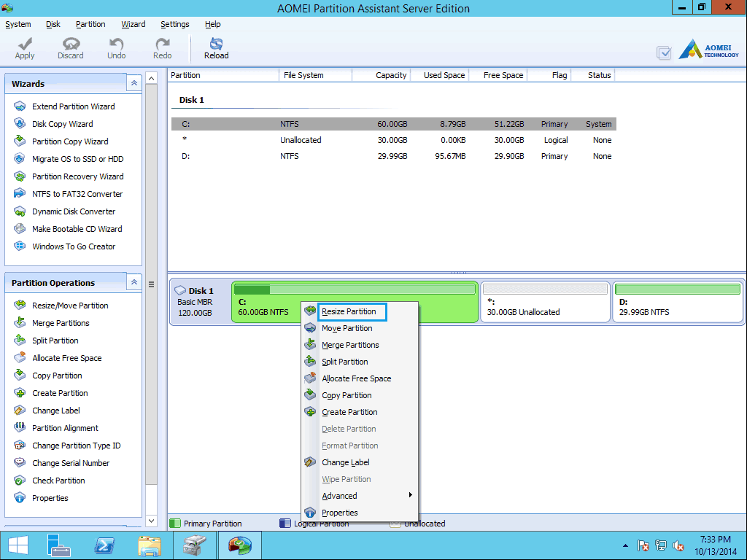Sort by File System column header

point(315,75)
